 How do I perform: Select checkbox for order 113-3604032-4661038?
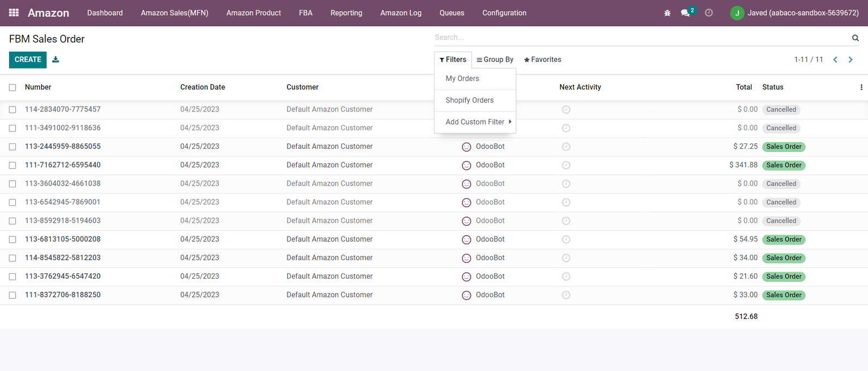(x=12, y=184)
